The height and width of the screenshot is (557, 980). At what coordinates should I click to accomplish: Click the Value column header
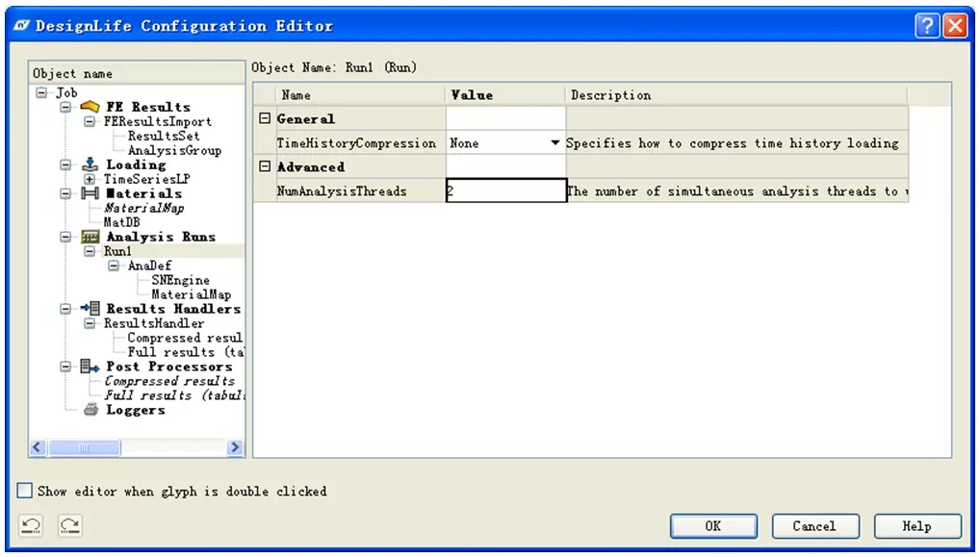point(505,95)
